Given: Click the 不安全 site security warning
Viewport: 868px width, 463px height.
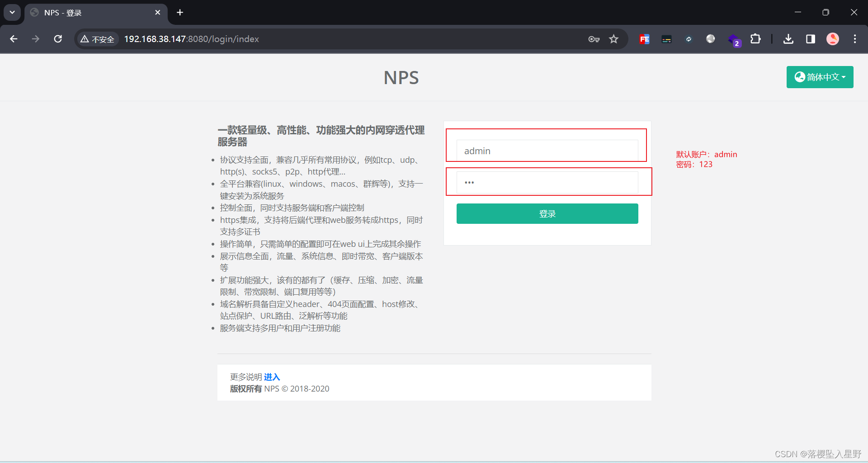Looking at the screenshot, I should pos(98,39).
